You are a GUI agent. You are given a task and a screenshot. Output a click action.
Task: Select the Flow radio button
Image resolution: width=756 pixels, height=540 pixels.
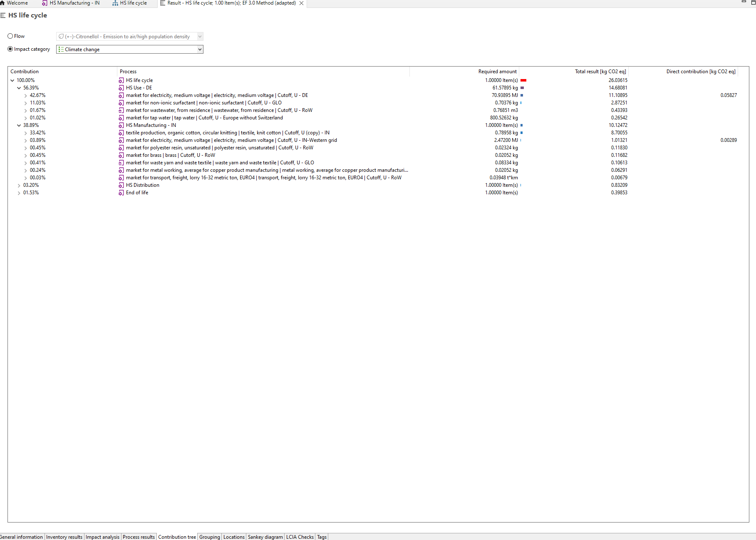click(10, 36)
